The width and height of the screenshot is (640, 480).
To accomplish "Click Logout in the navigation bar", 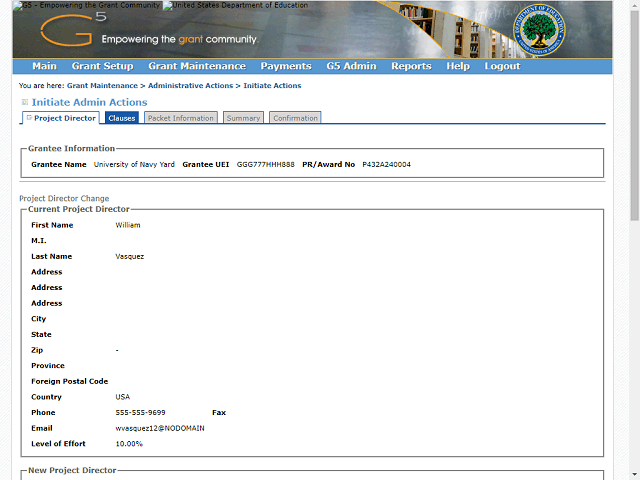I will (502, 66).
